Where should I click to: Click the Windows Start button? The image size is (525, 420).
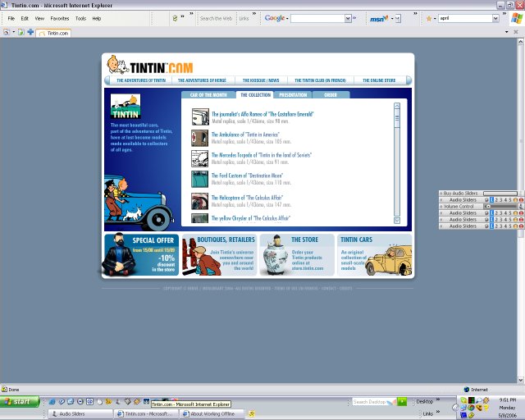pyautogui.click(x=20, y=402)
